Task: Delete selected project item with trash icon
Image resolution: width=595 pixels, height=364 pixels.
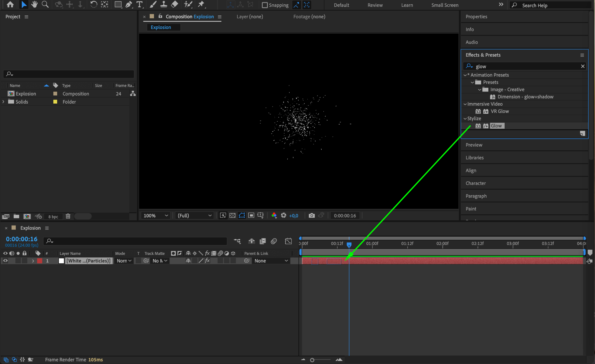Action: click(68, 216)
